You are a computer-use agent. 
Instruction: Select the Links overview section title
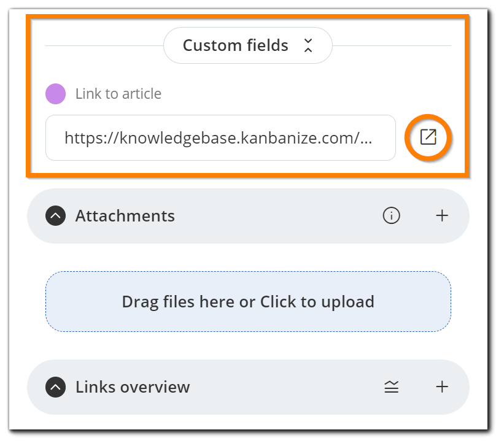[x=131, y=387]
